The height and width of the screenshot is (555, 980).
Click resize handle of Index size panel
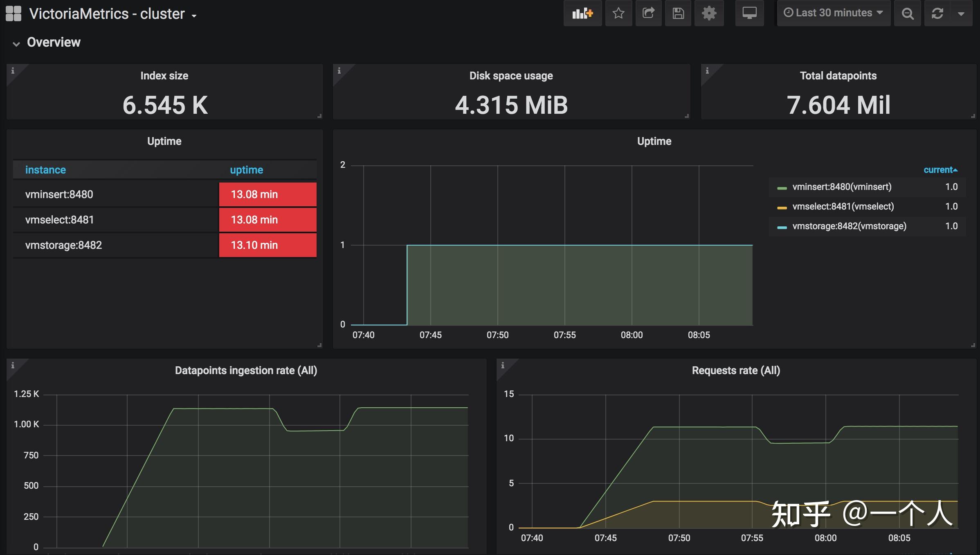click(319, 116)
